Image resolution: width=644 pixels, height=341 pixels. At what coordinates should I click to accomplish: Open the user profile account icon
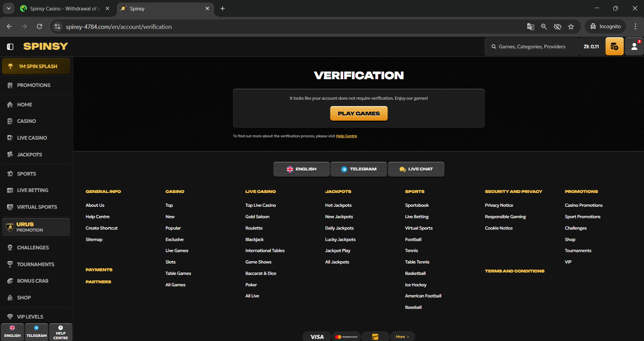(x=634, y=47)
